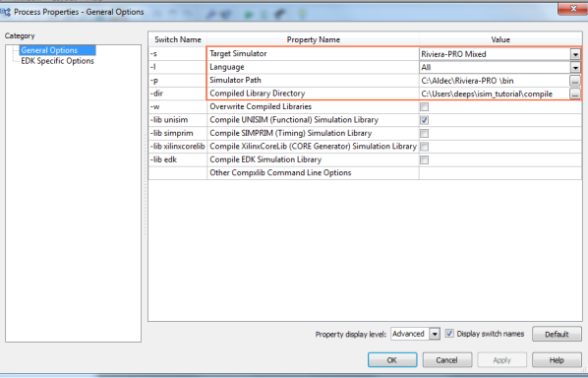Select 'Compile SIMPRIM (Timing) Simulation Library' text
The image size is (588, 378).
[x=291, y=133]
